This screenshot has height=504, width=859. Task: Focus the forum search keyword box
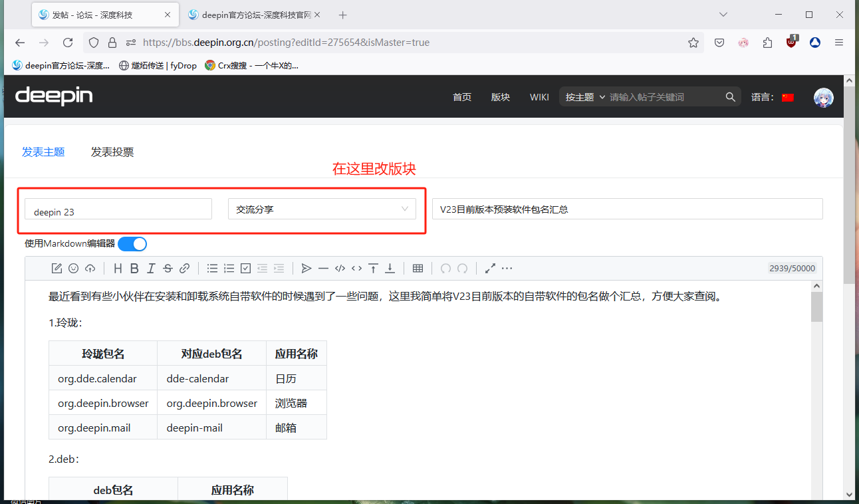pyautogui.click(x=665, y=97)
